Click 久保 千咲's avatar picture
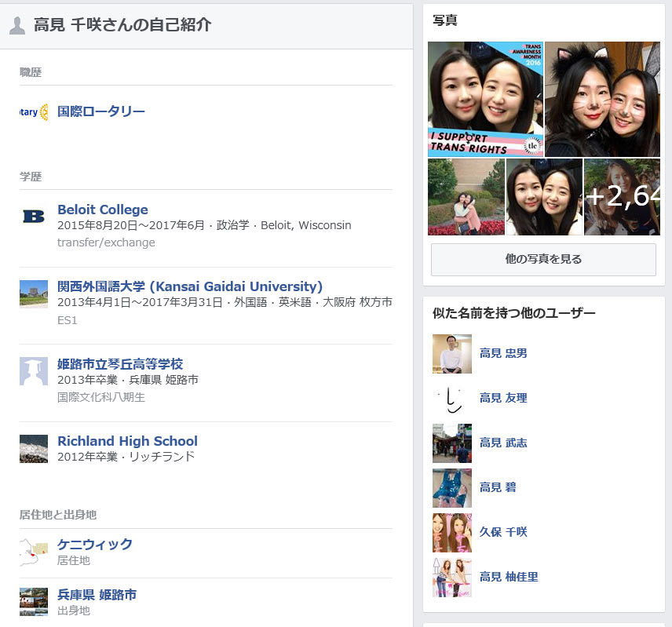Viewport: 672px width, 627px height. click(452, 533)
